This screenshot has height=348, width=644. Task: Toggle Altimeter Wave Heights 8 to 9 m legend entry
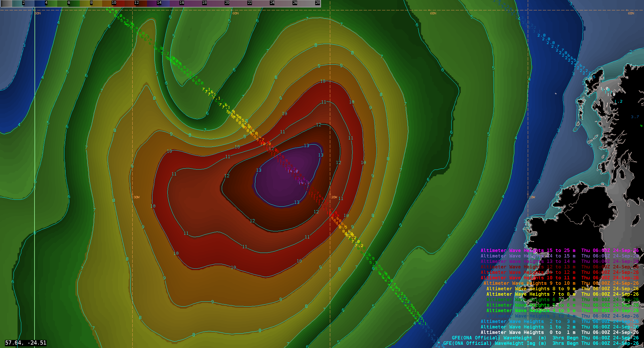[x=562, y=289]
